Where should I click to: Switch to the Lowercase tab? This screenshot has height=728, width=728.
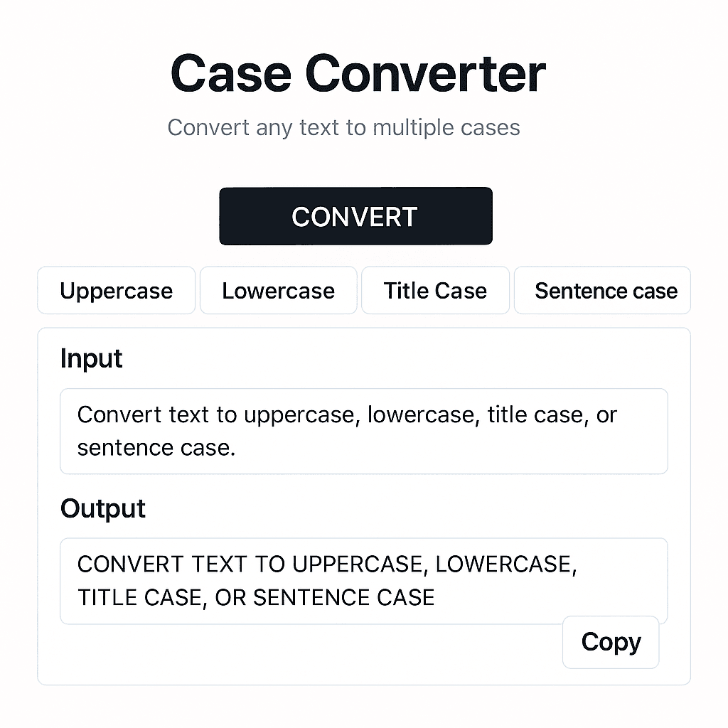[278, 290]
